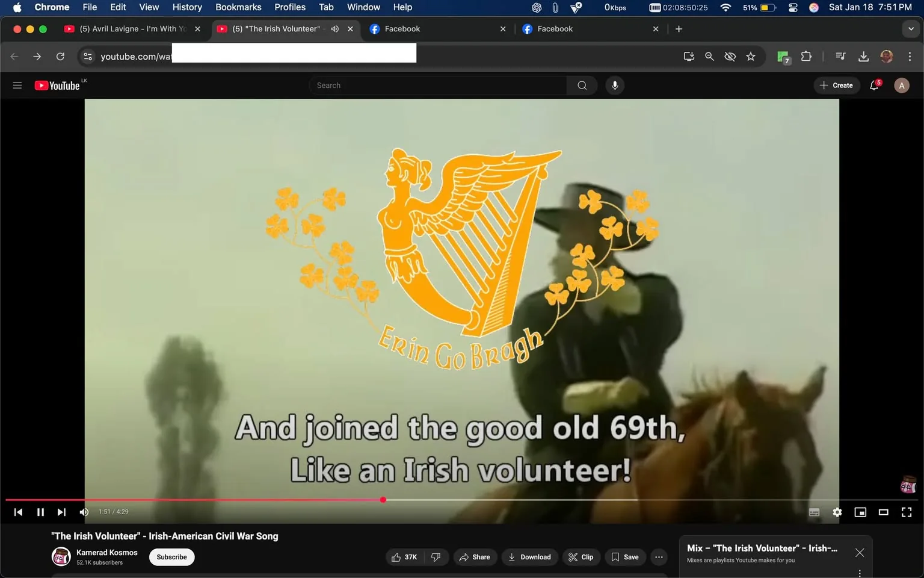This screenshot has width=924, height=578.
Task: Open the hamburger menu on YouTube
Action: tap(17, 85)
